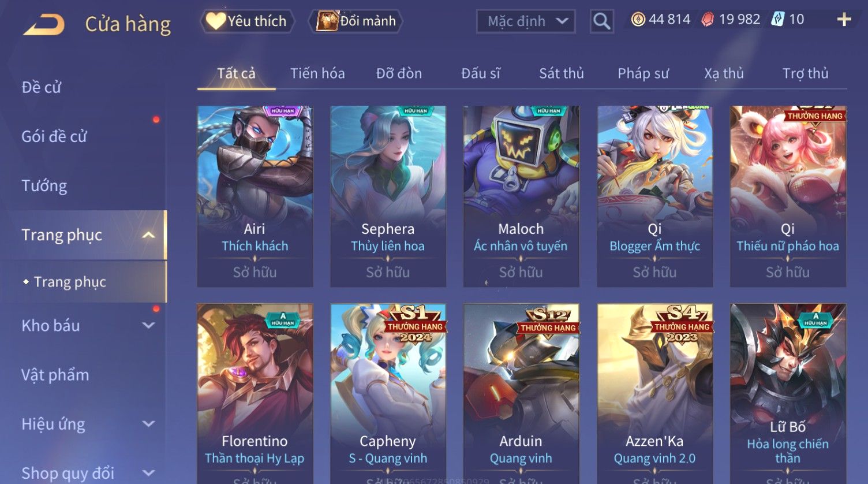Select the Pháp sư tab
Viewport: 868px width, 484px height.
click(643, 73)
